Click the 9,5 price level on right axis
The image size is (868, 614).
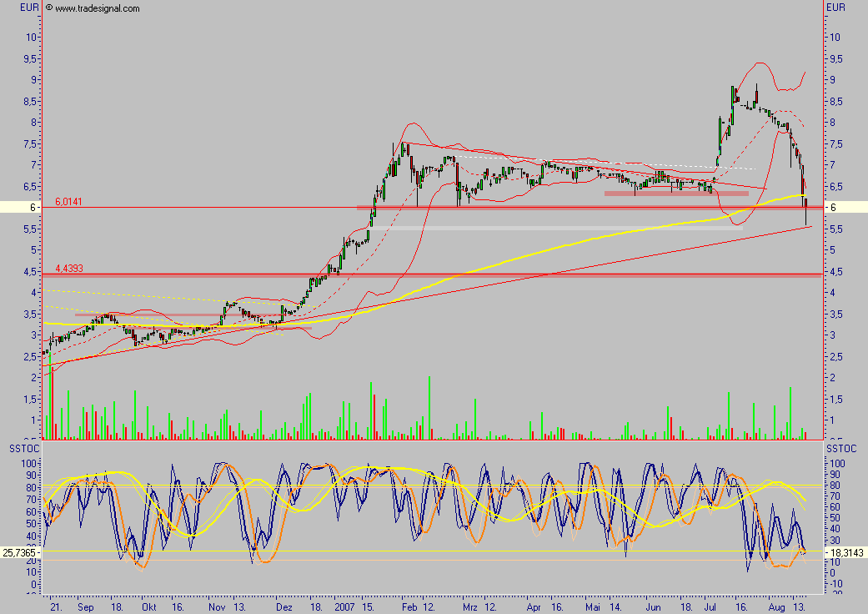tap(836, 58)
